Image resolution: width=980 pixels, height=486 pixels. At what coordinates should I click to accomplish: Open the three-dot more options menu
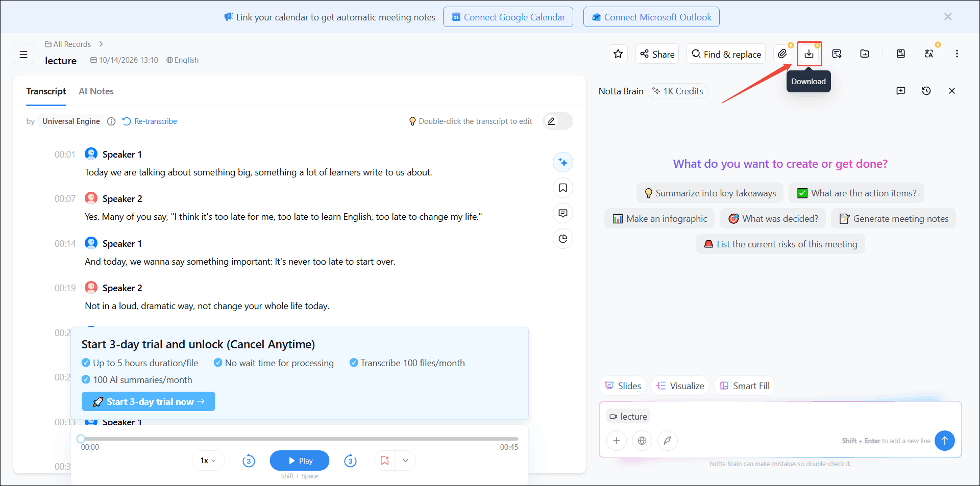point(957,54)
